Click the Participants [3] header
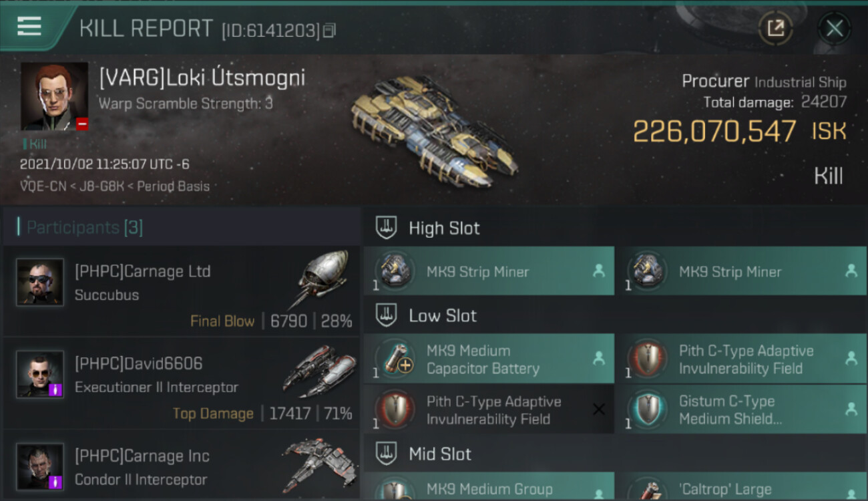This screenshot has height=501, width=868. pyautogui.click(x=85, y=227)
